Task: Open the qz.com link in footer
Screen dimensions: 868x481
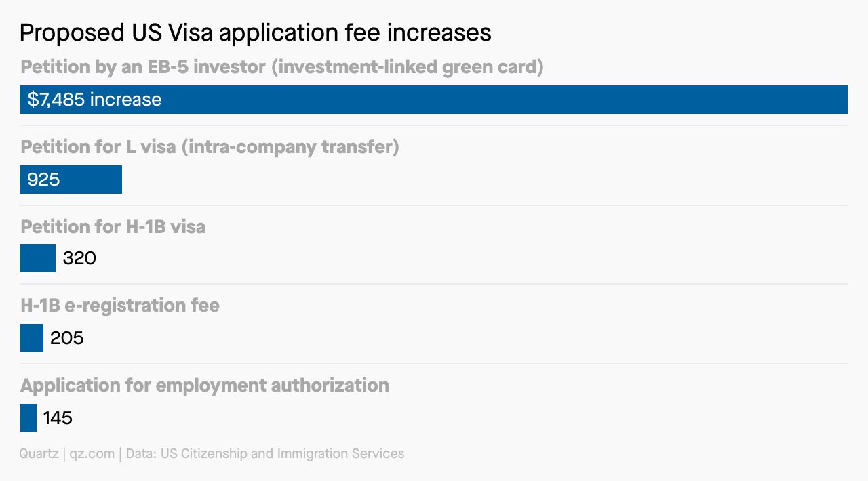Action: click(x=92, y=454)
